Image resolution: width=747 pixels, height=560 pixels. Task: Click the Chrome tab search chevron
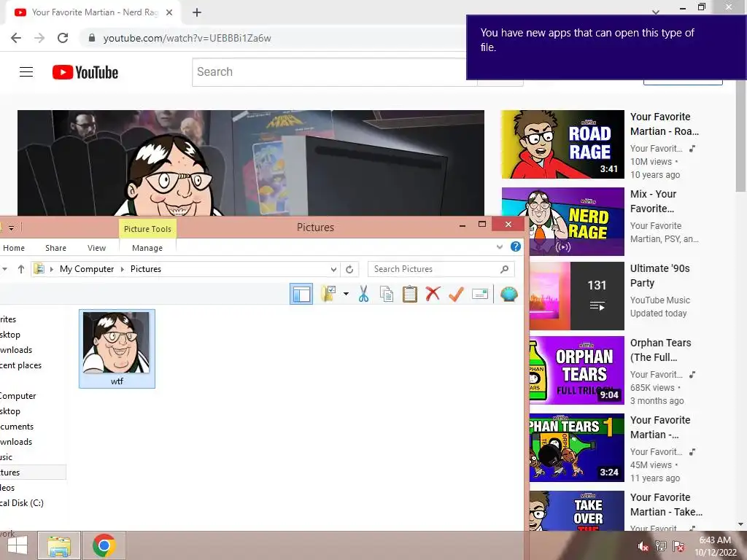click(x=656, y=12)
